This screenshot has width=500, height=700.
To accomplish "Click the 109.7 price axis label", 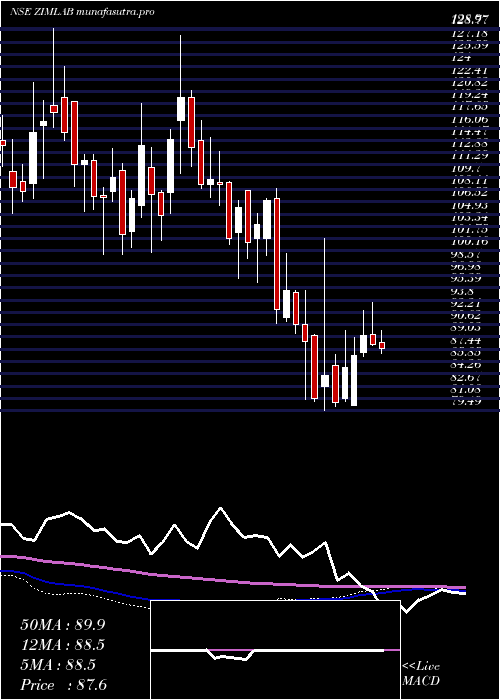I will 466,169.
